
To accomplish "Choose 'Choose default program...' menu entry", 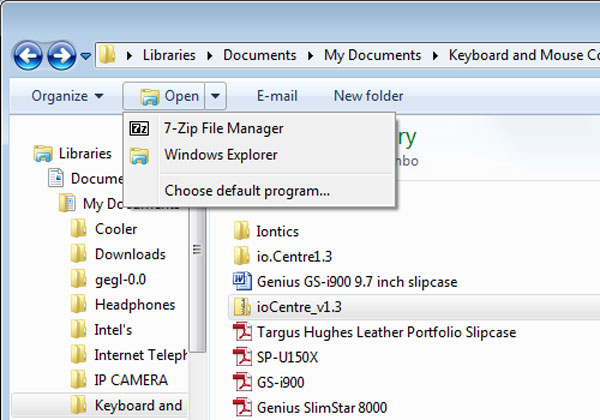I will tap(247, 190).
